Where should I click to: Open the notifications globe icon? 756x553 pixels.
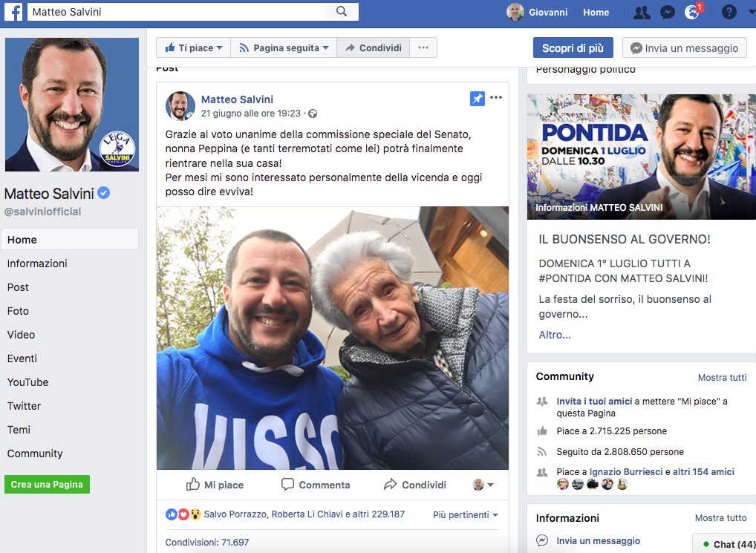click(692, 12)
